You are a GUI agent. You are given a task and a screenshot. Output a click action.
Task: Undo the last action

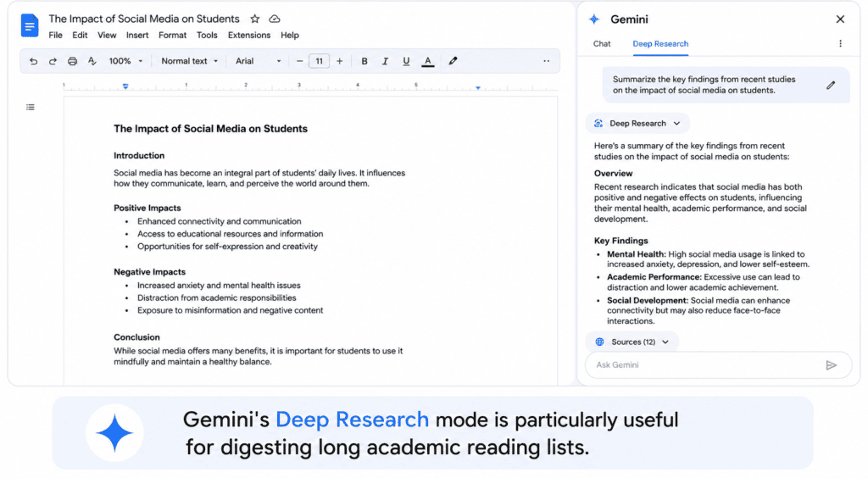coord(33,61)
